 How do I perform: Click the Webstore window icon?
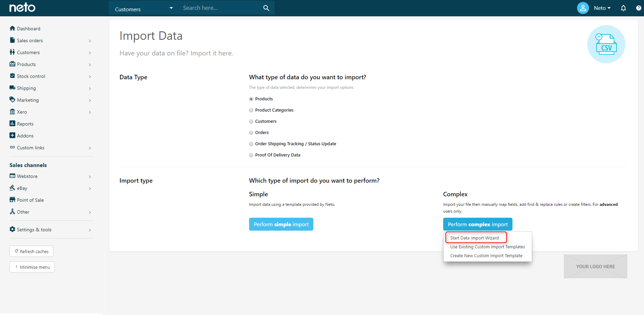[13, 176]
